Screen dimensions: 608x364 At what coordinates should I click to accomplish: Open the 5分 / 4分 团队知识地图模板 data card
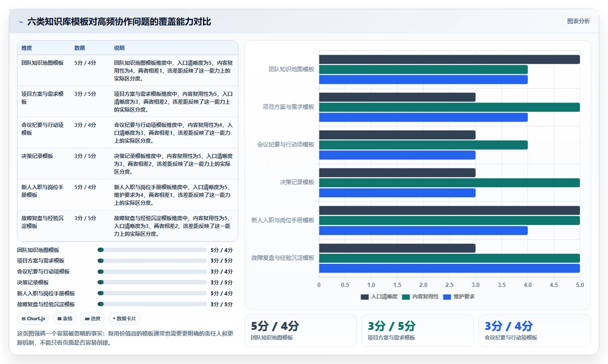pos(301,331)
